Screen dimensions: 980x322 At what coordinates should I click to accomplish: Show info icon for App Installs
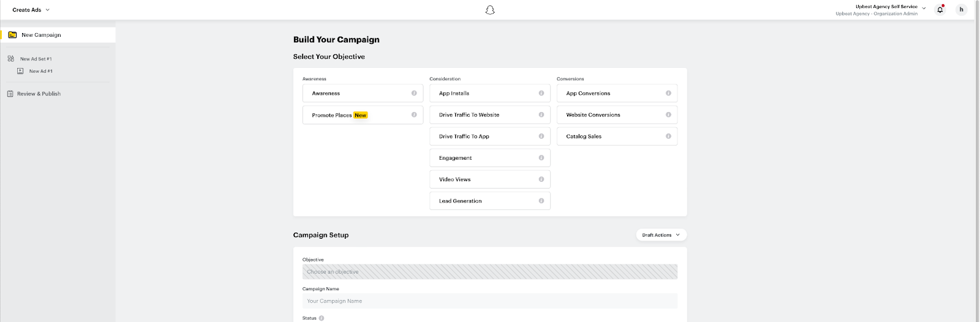(x=541, y=93)
